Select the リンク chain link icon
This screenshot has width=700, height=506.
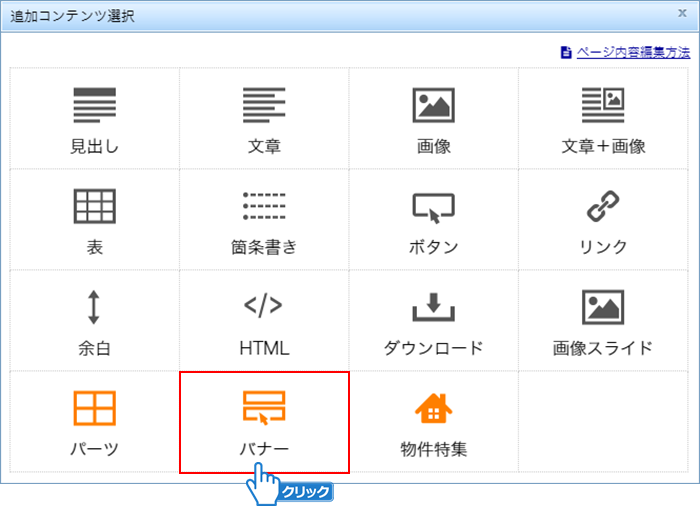point(603,206)
